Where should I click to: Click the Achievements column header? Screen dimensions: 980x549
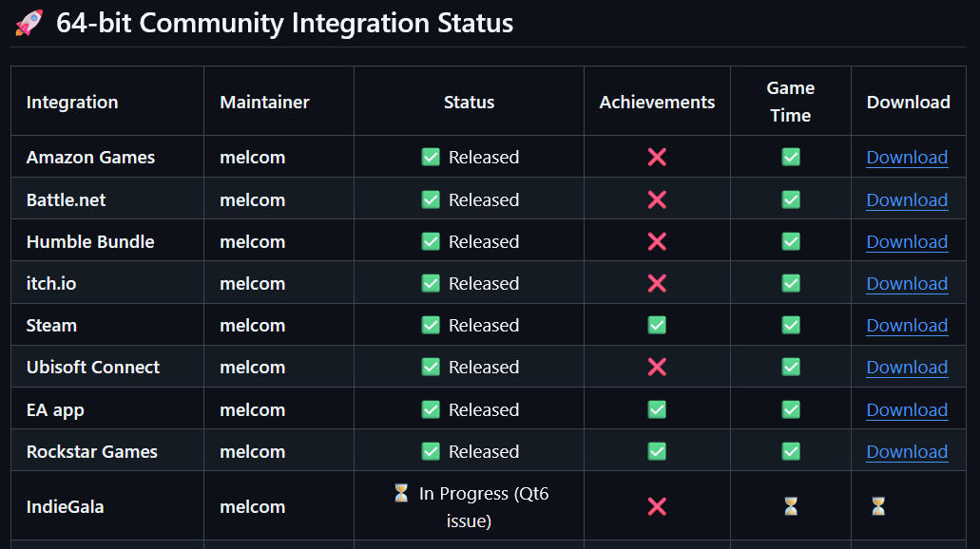[x=657, y=103]
